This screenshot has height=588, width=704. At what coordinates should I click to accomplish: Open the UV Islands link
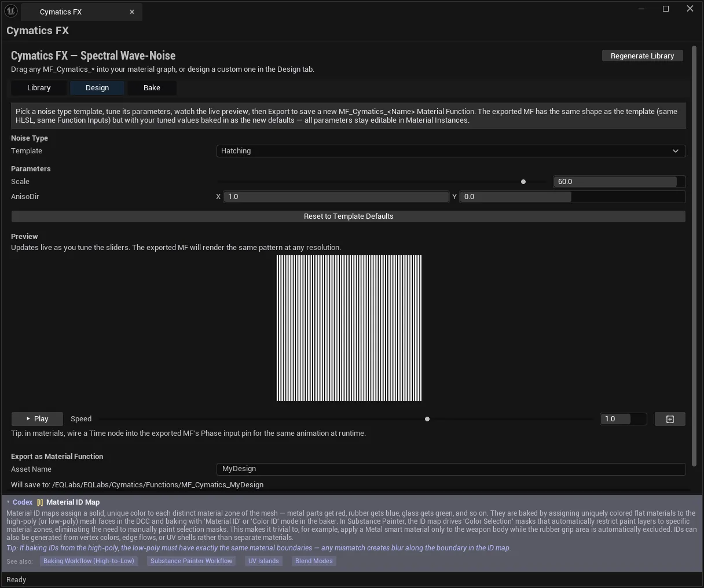(263, 561)
